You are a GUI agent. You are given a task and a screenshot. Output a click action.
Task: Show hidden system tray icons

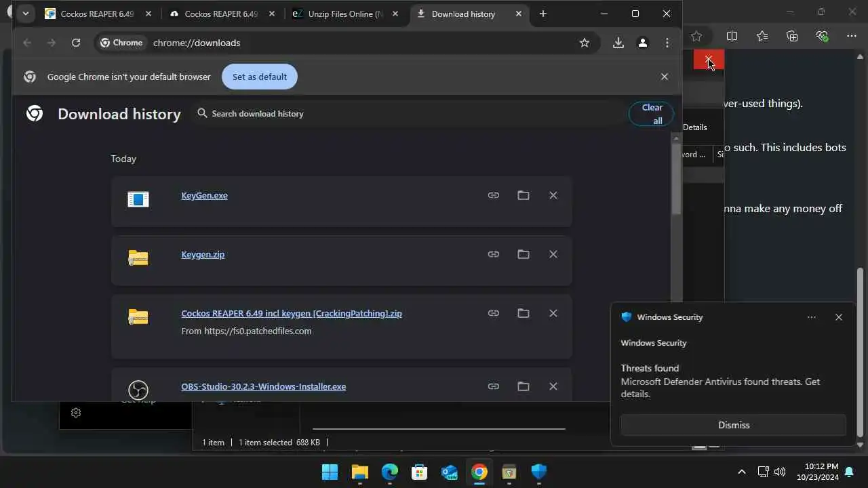741,472
